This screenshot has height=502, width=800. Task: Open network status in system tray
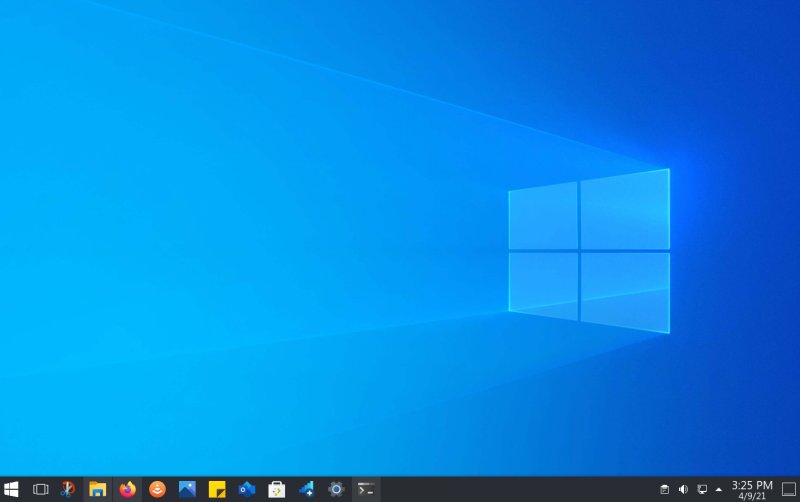[702, 489]
